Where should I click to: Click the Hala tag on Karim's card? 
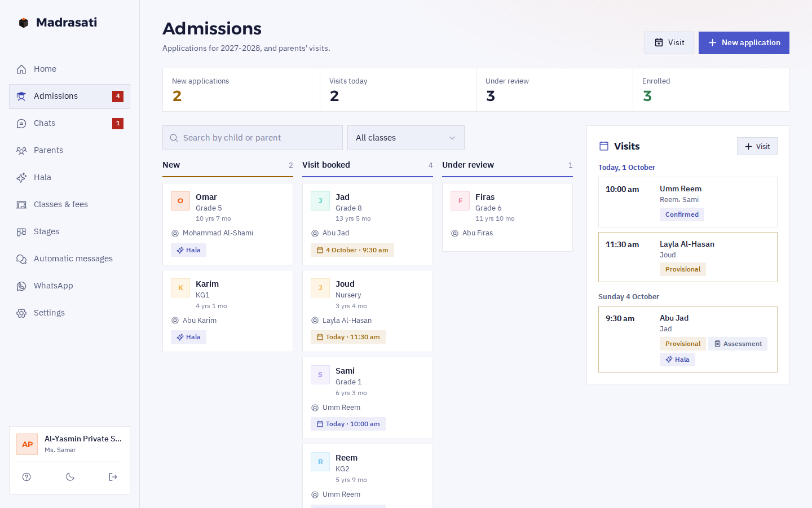(x=188, y=337)
